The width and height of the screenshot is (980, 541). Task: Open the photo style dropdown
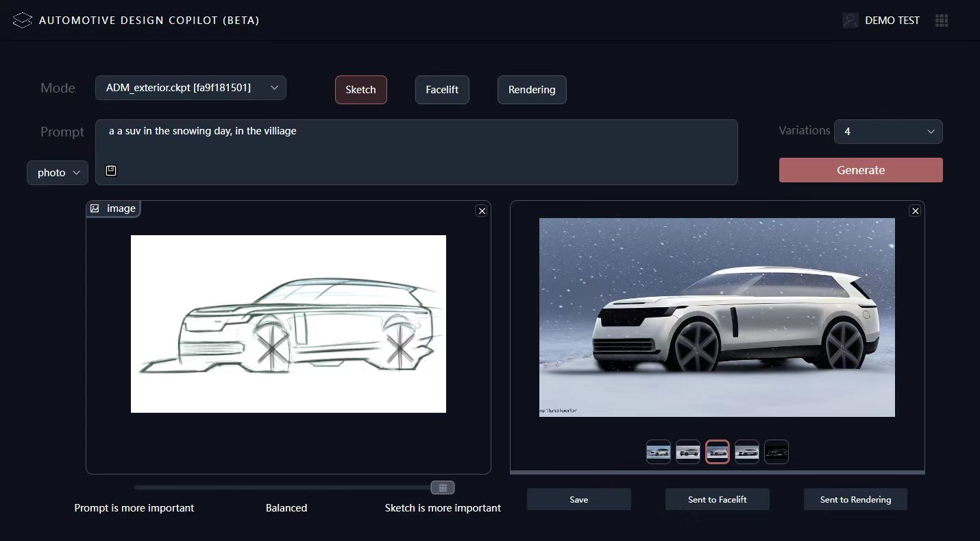pyautogui.click(x=58, y=173)
